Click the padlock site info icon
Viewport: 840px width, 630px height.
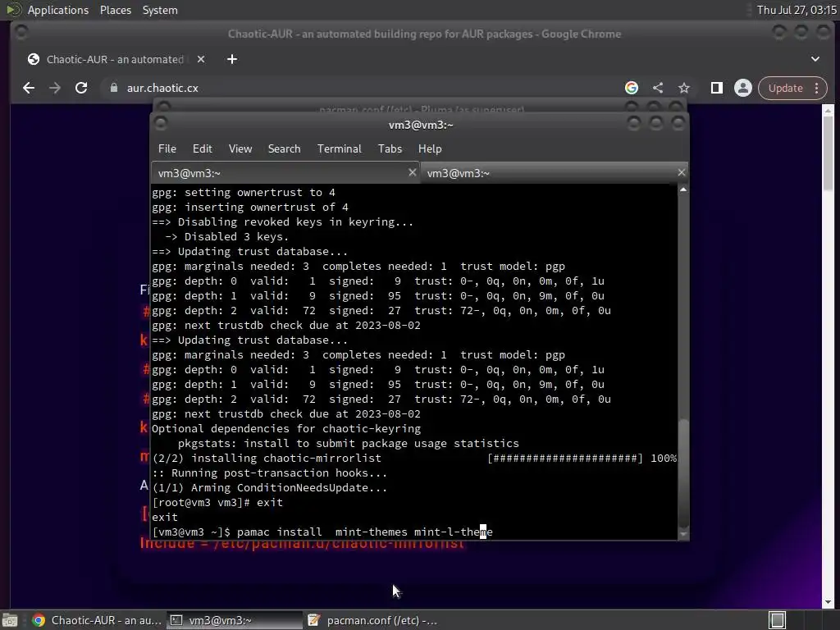[x=113, y=88]
